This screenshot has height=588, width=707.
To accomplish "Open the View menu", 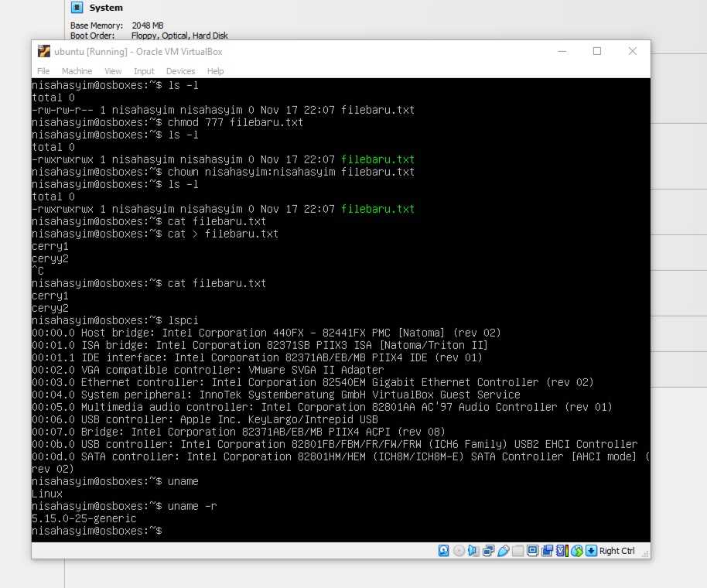I will 113,71.
